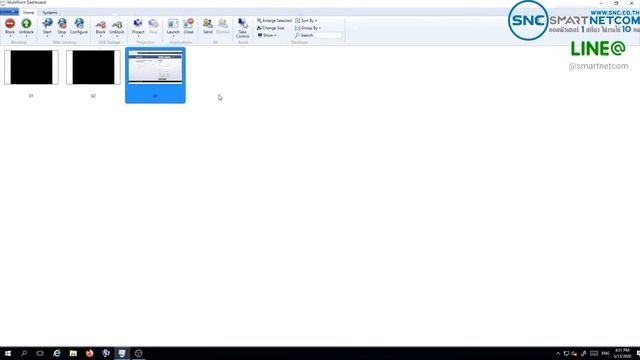Screen dimensions: 640x360
Task: Click the Project screen icon
Action: point(138,24)
